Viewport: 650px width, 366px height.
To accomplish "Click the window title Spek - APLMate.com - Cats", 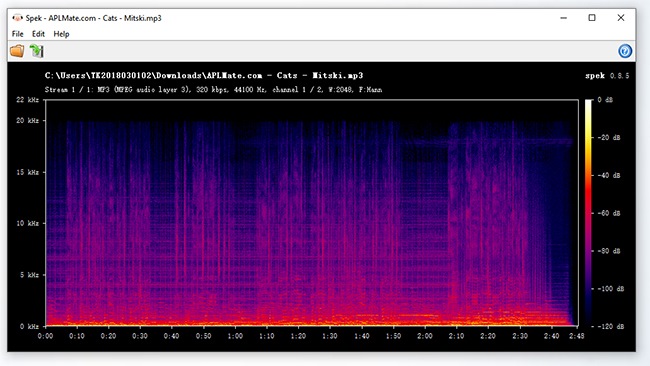I will coord(93,18).
